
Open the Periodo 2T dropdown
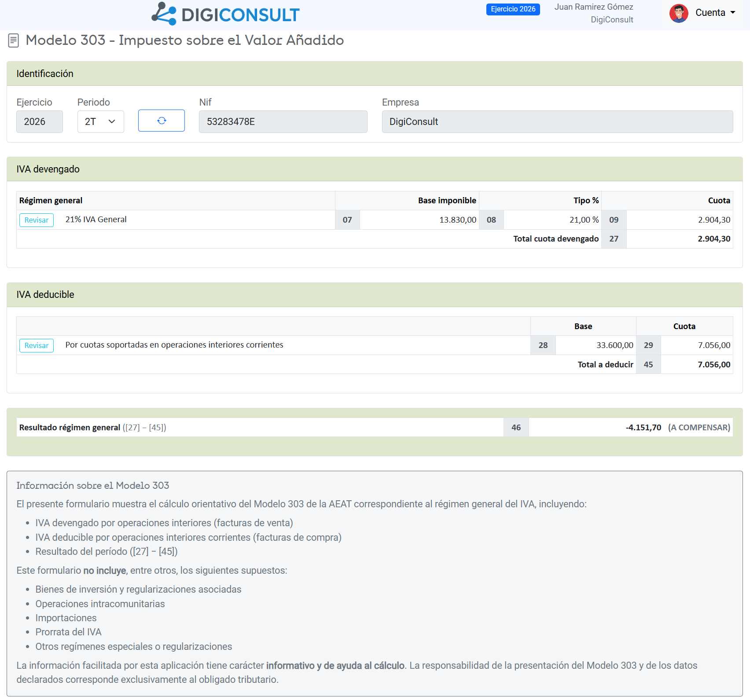101,121
